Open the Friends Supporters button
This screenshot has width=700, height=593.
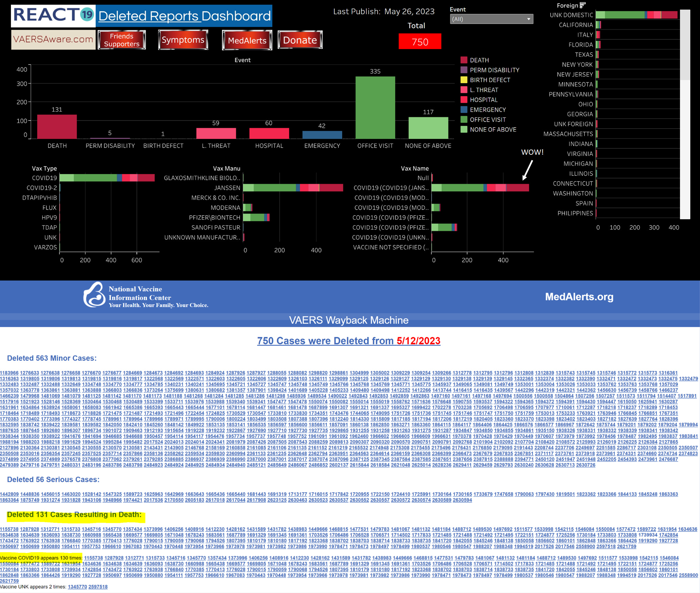pyautogui.click(x=122, y=40)
